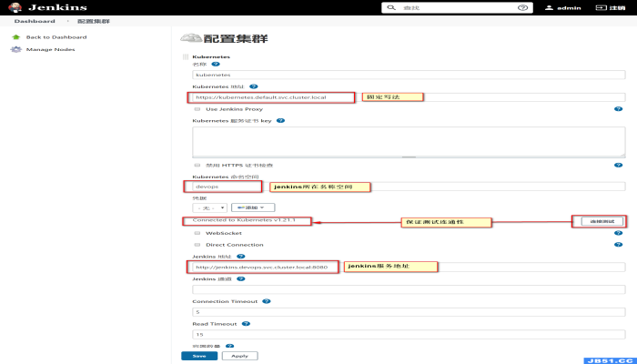Open help for Jenkins 通道 field

pos(241,279)
